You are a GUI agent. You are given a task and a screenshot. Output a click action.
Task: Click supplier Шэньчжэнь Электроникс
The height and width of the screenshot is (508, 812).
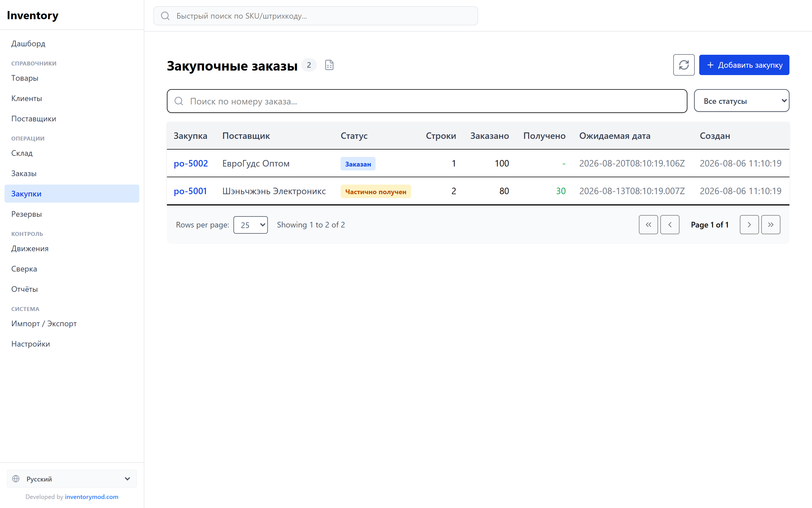click(x=274, y=191)
